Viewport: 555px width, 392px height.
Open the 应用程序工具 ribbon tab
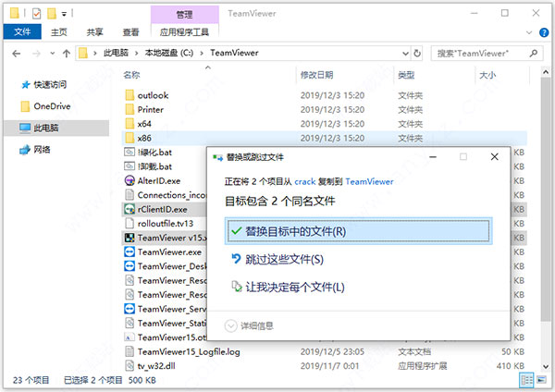coord(184,32)
